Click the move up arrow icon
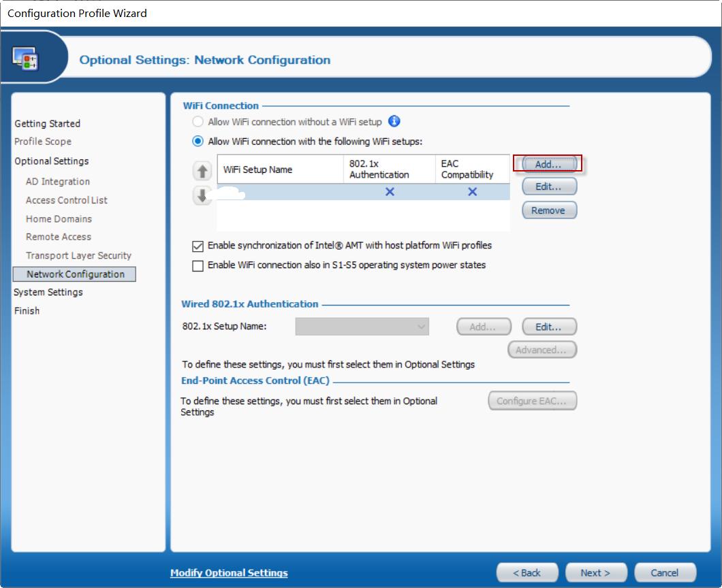Screen dimensions: 722x588 [x=202, y=171]
